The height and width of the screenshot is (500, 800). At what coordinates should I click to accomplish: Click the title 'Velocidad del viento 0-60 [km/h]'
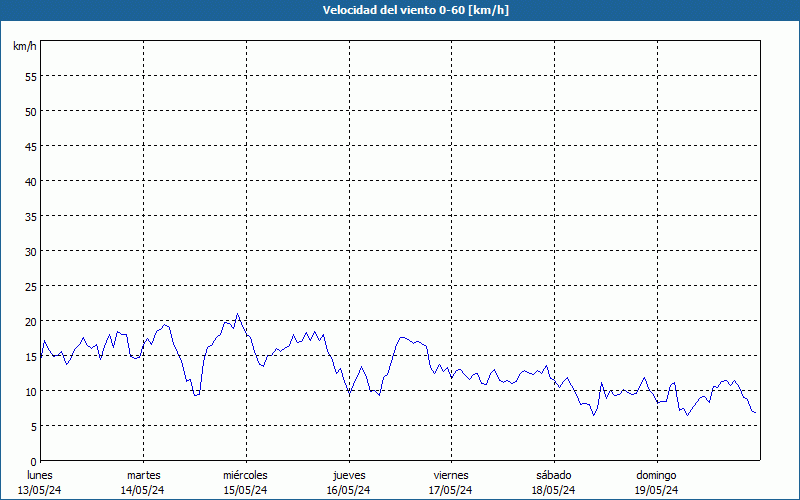pos(415,10)
